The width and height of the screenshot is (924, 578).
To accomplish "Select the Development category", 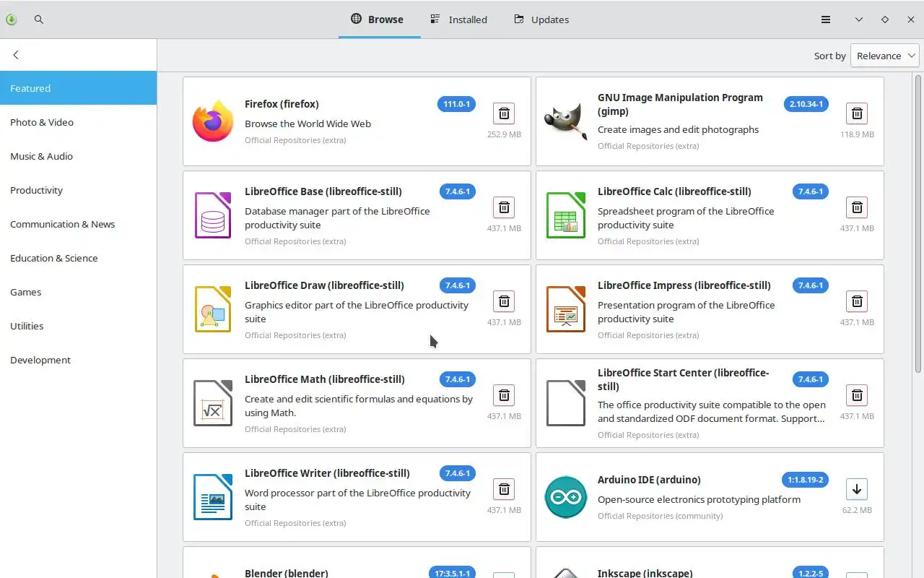I will [78, 360].
